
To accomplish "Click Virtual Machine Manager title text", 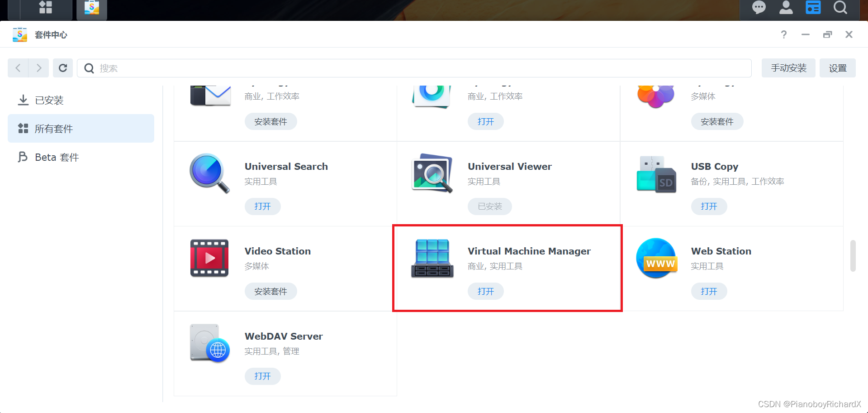I will click(529, 251).
